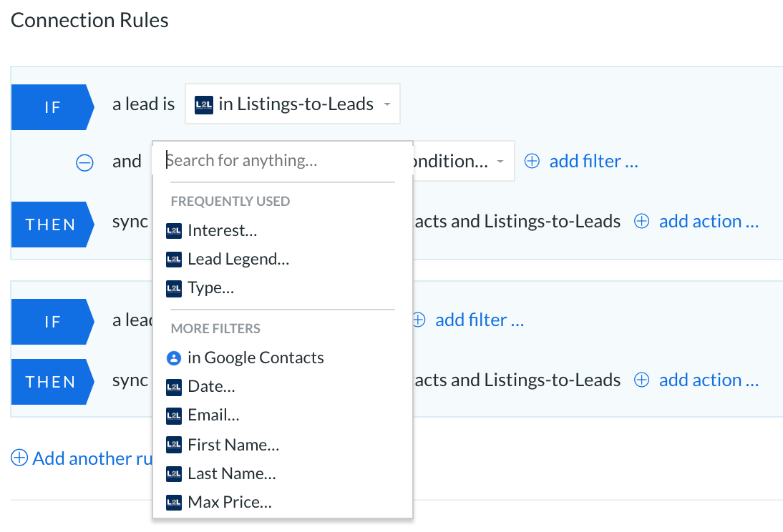The height and width of the screenshot is (532, 783).
Task: Click the Google Contacts person icon
Action: point(174,358)
